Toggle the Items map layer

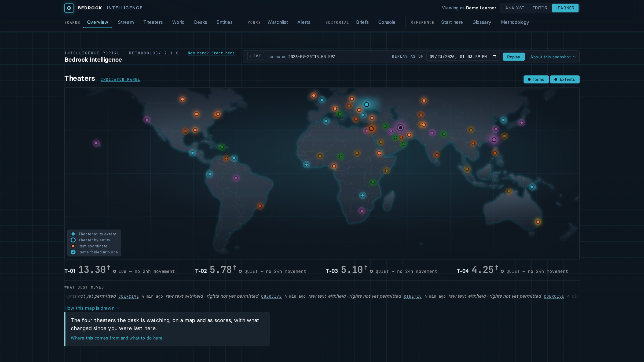pyautogui.click(x=536, y=79)
